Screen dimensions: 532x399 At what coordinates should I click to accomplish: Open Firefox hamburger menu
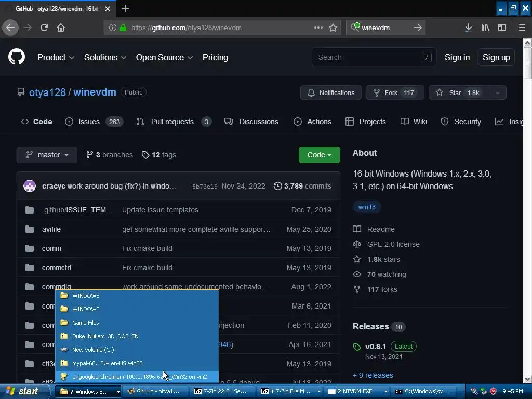pyautogui.click(x=522, y=28)
